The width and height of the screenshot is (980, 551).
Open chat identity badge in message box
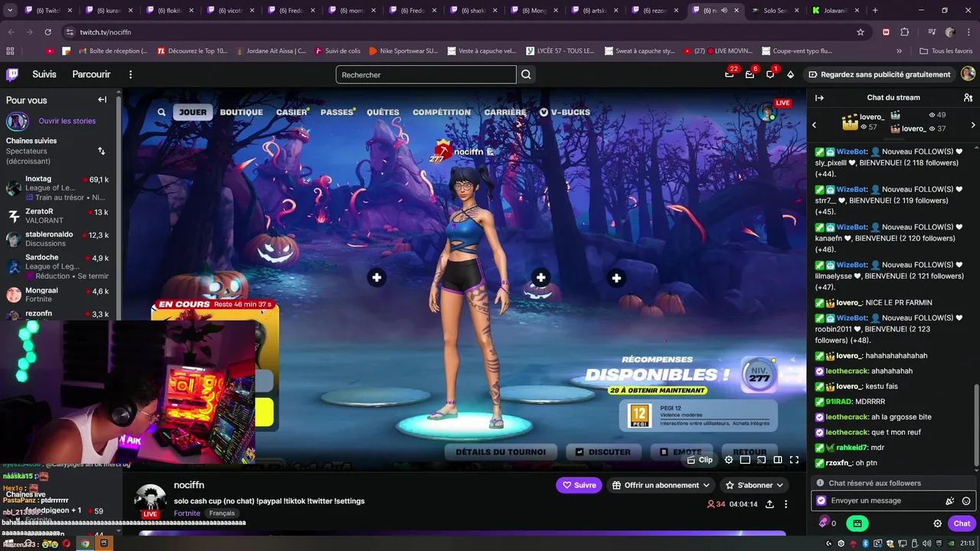(822, 500)
